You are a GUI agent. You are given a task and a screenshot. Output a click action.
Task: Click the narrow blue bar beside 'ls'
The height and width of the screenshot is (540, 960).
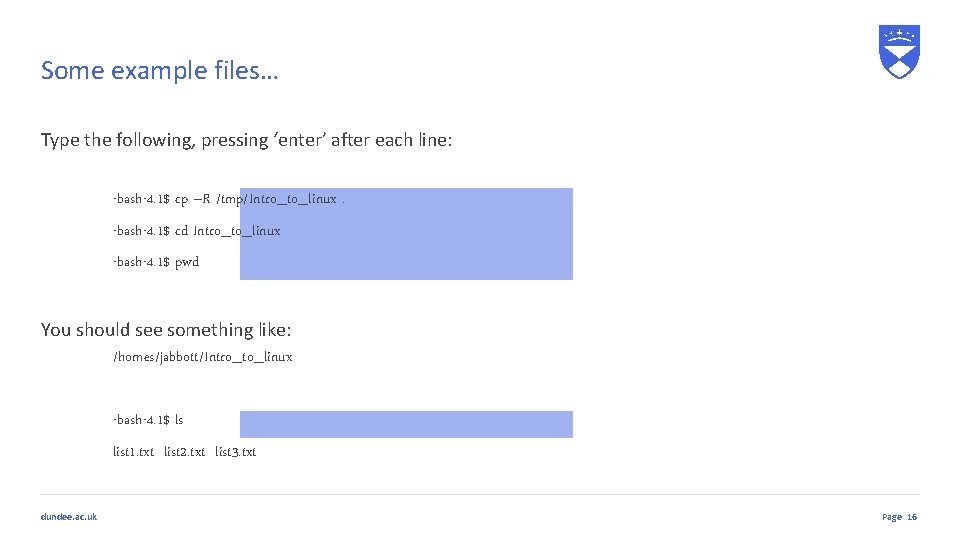(x=406, y=424)
